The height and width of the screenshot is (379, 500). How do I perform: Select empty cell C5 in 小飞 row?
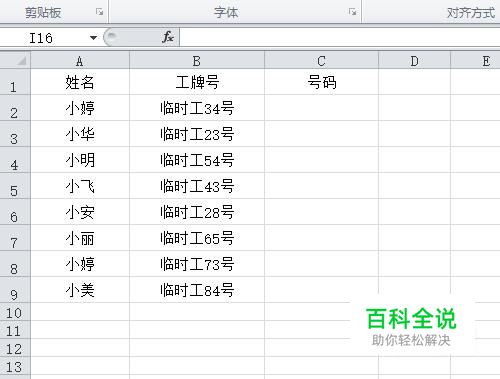pyautogui.click(x=321, y=186)
